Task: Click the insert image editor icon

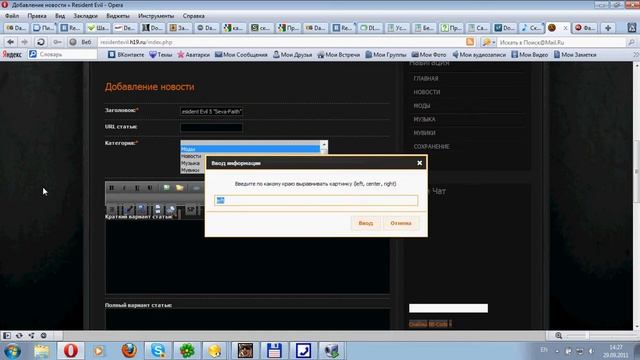Action: click(167, 188)
